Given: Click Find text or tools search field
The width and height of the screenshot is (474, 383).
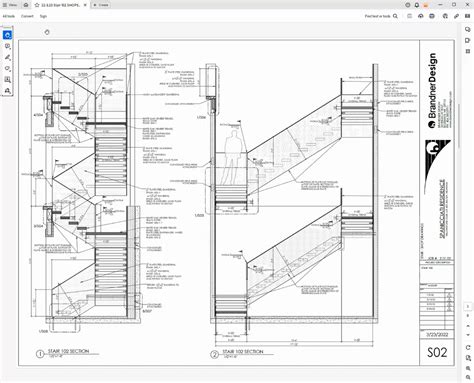Looking at the screenshot, I should tap(381, 16).
